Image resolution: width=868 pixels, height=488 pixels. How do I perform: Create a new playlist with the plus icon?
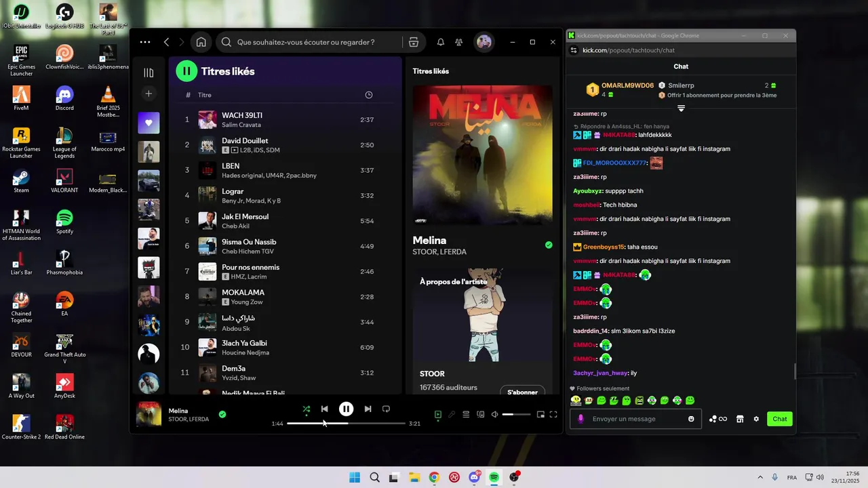click(149, 94)
